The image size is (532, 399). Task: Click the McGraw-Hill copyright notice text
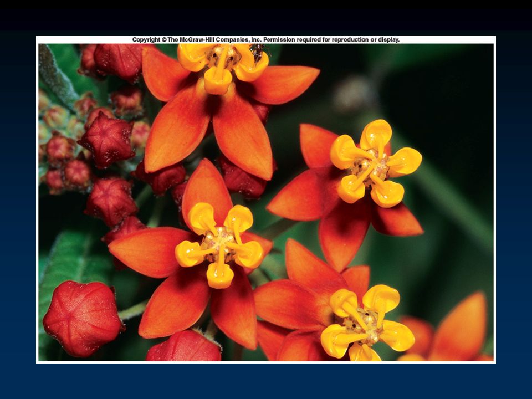266,40
